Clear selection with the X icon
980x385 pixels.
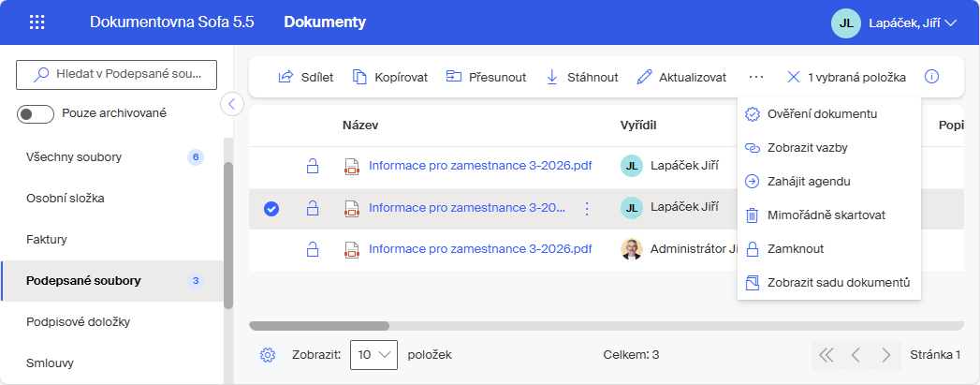click(794, 77)
